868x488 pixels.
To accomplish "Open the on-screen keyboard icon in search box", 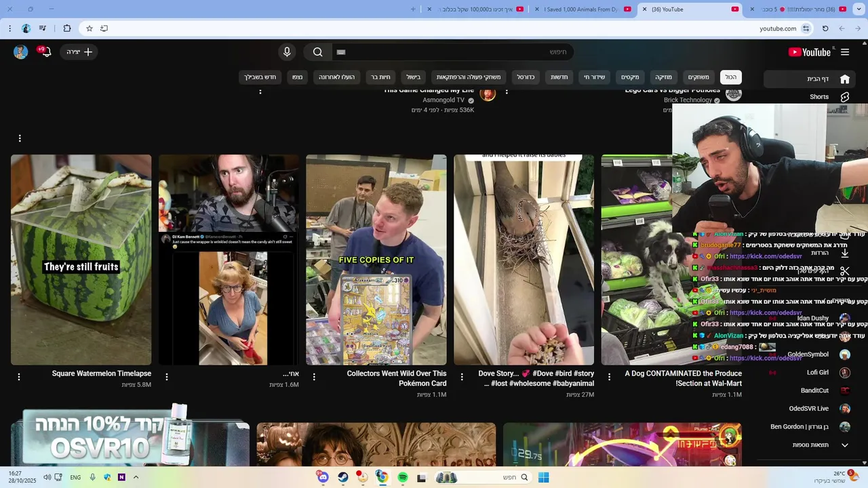I will click(341, 52).
